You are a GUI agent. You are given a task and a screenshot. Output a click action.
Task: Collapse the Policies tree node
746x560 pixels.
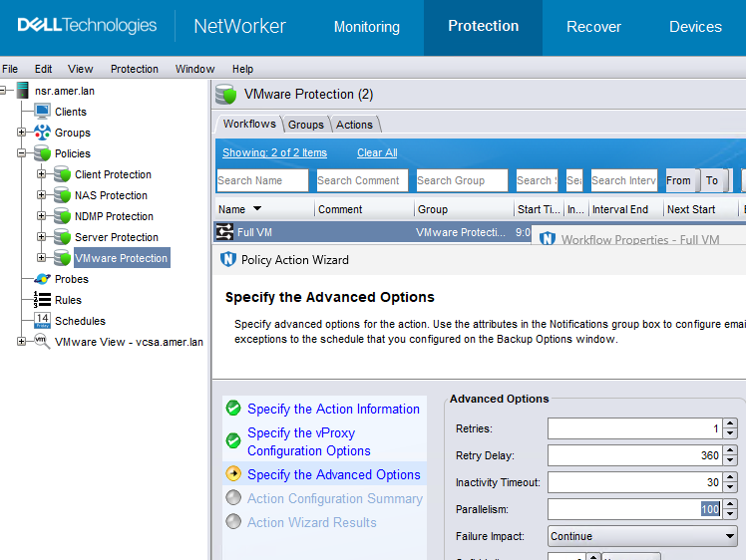21,153
